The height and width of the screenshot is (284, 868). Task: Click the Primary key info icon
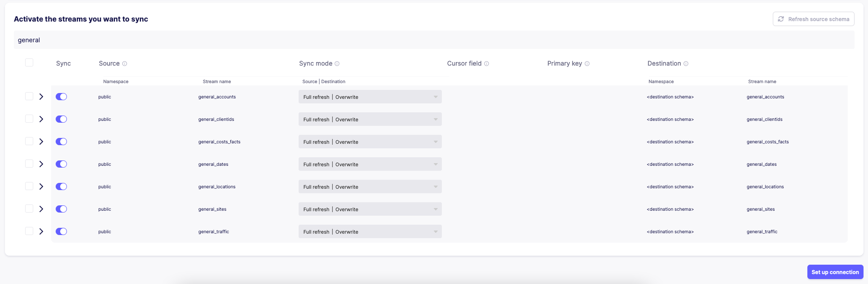pyautogui.click(x=587, y=64)
